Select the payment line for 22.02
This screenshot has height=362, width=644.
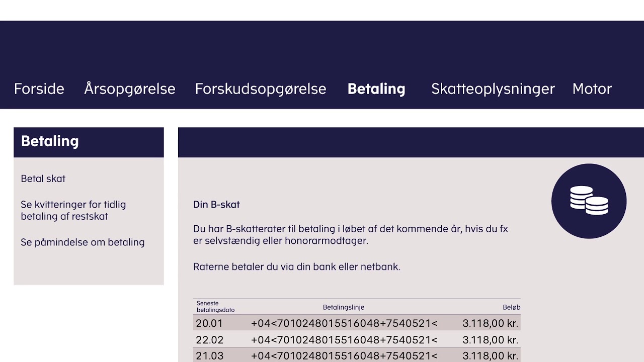pyautogui.click(x=344, y=340)
